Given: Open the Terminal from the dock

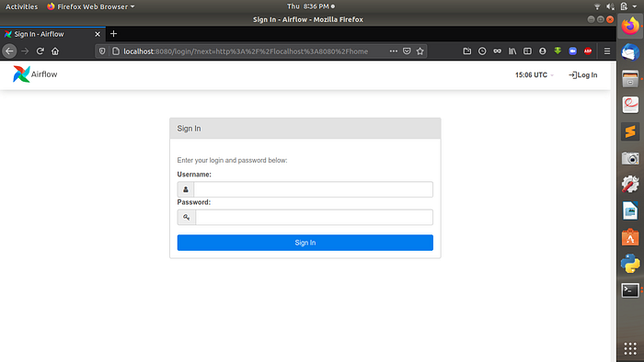Looking at the screenshot, I should coord(630,290).
